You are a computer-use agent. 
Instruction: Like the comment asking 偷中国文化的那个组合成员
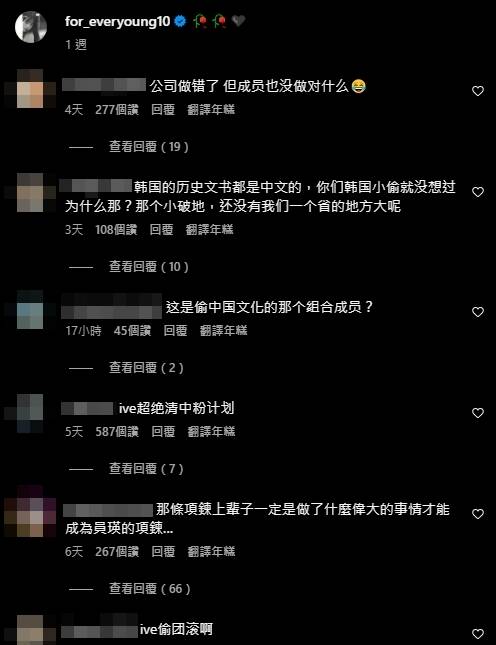477,312
